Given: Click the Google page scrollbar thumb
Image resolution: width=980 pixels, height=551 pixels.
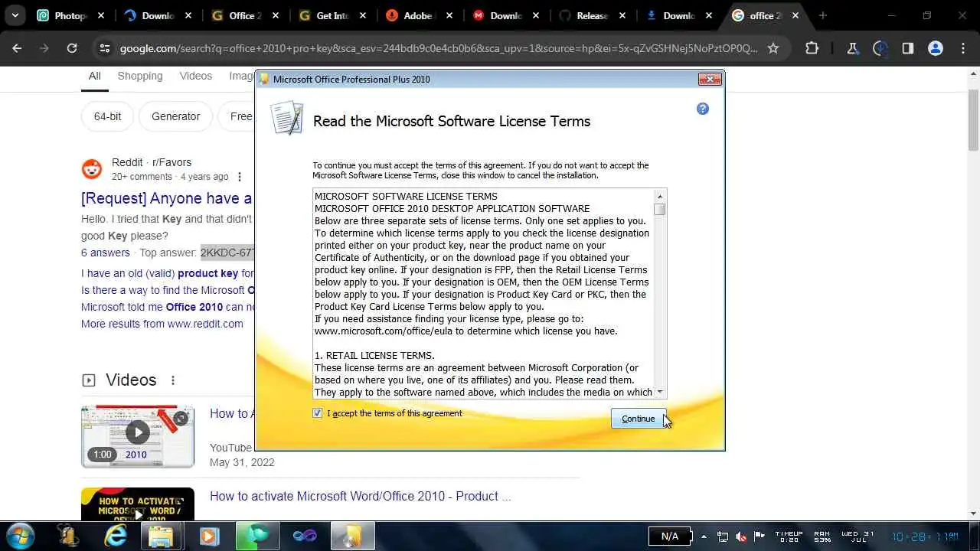Looking at the screenshot, I should tap(973, 121).
